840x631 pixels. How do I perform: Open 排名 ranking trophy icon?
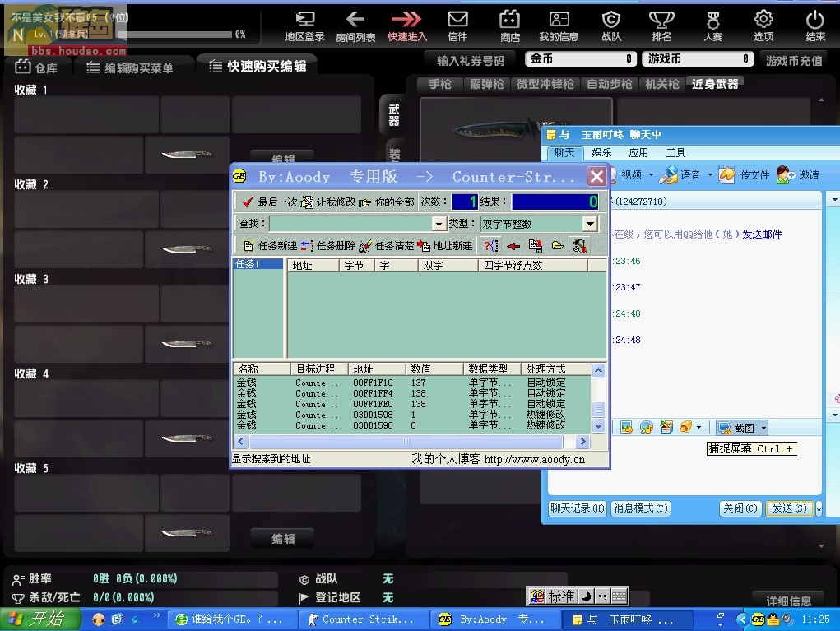(x=661, y=26)
